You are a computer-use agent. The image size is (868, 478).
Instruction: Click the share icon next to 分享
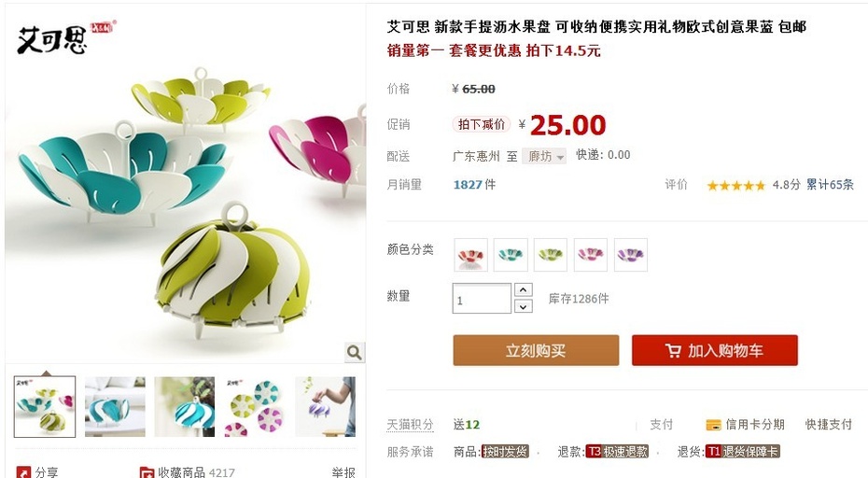coord(23,472)
